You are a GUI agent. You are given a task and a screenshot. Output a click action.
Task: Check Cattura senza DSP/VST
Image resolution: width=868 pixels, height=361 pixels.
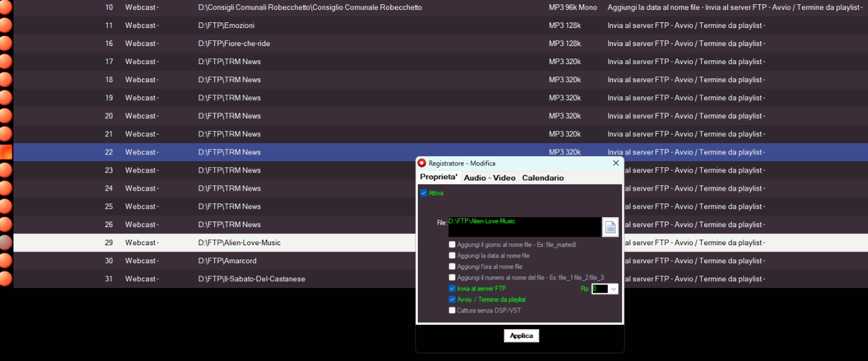[x=452, y=311]
